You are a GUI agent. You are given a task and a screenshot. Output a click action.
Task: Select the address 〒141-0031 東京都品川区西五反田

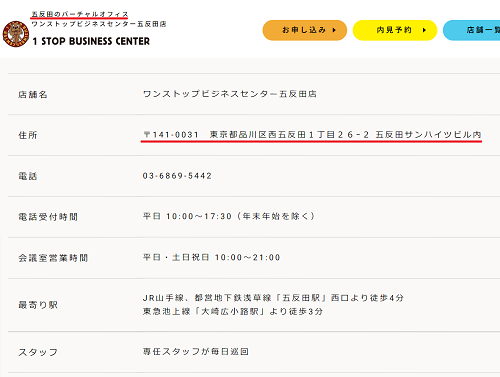click(x=312, y=135)
